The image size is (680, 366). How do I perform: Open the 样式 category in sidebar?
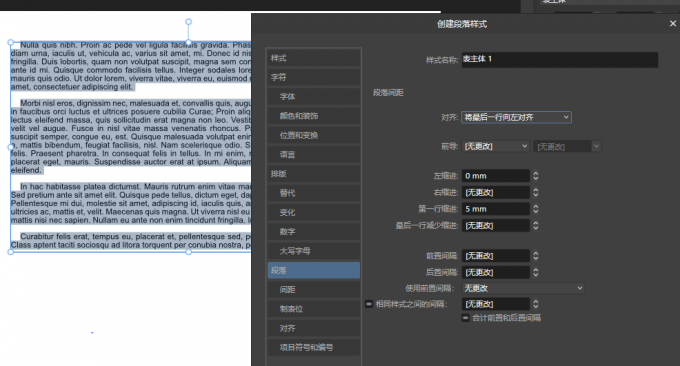pyautogui.click(x=314, y=58)
